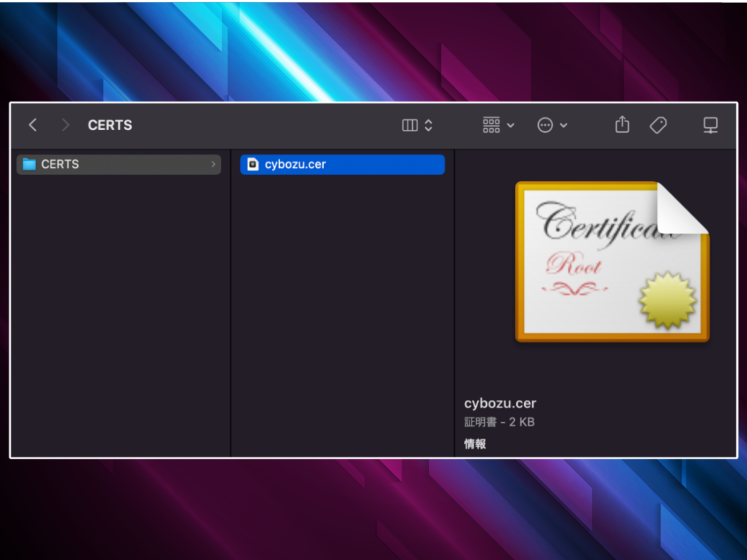Click the rightmost display icon in toolbar
This screenshot has height=560, width=747.
(710, 125)
